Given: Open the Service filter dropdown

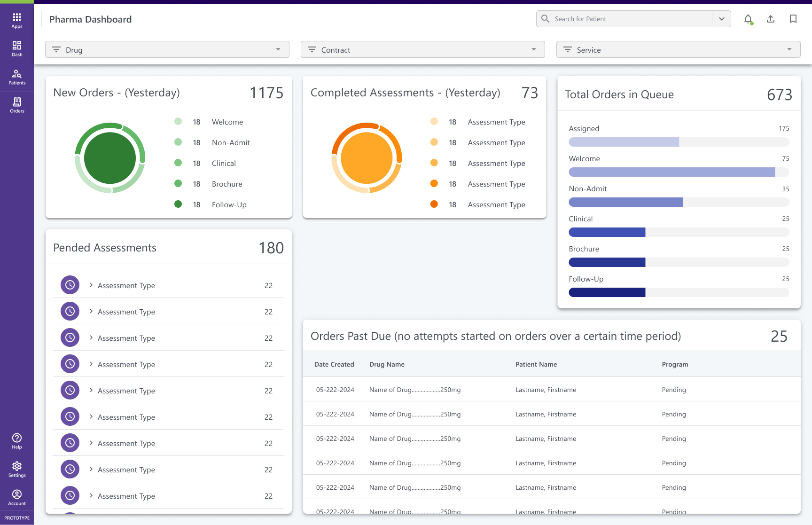Looking at the screenshot, I should pos(678,50).
